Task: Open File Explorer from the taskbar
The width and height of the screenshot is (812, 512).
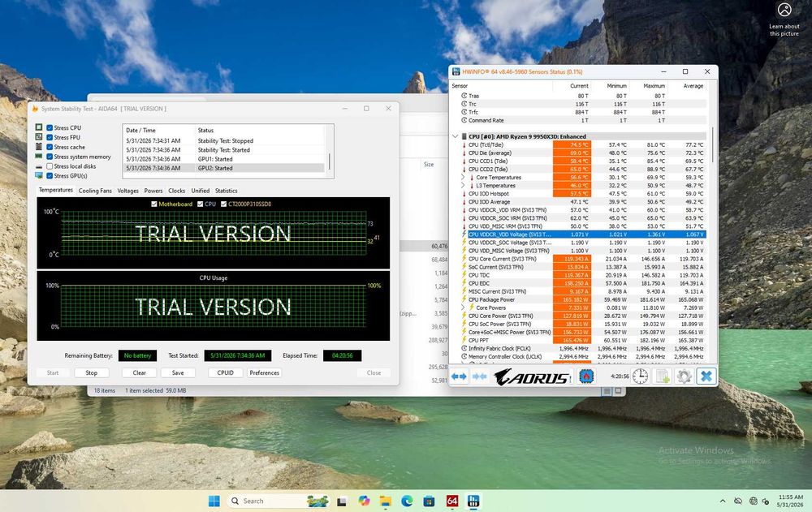Action: point(385,501)
